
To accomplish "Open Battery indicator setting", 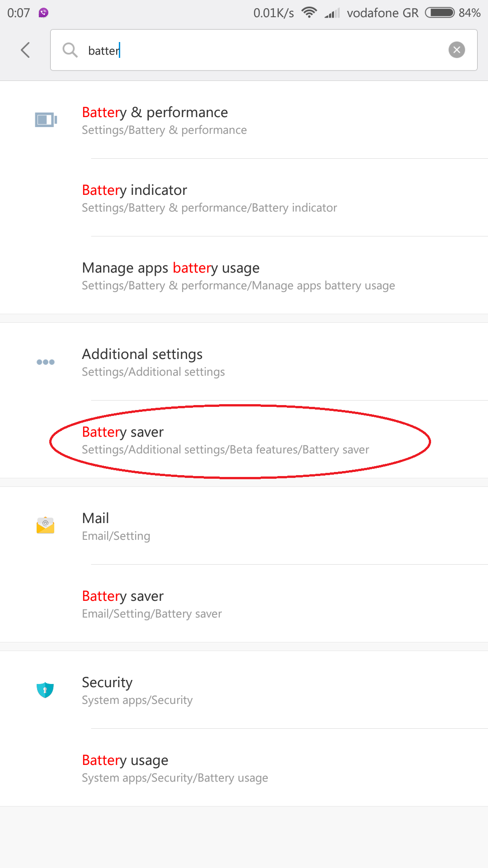I will [x=244, y=198].
